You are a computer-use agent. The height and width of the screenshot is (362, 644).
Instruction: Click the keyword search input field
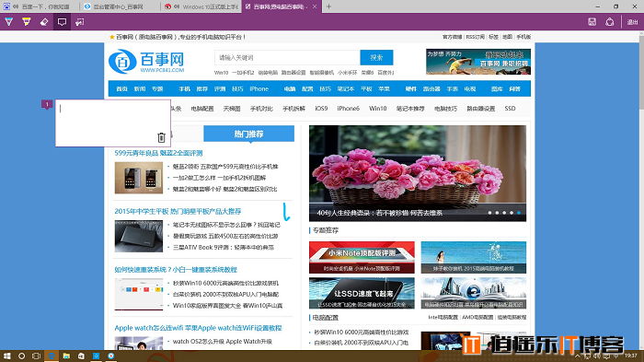[287, 58]
